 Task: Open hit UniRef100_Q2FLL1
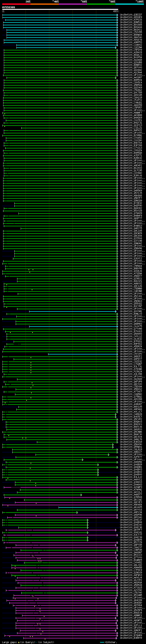tap(131, 625)
